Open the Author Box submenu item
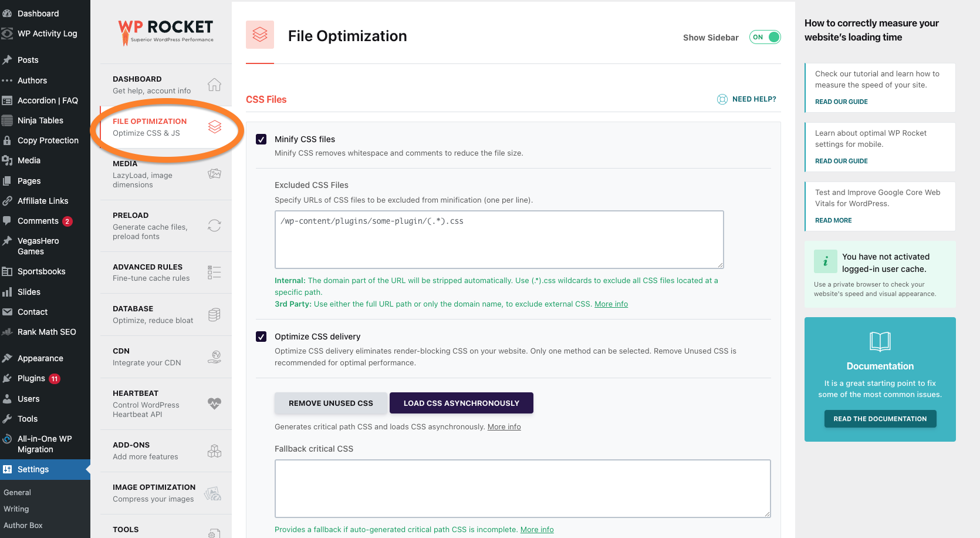The width and height of the screenshot is (980, 538). click(23, 526)
